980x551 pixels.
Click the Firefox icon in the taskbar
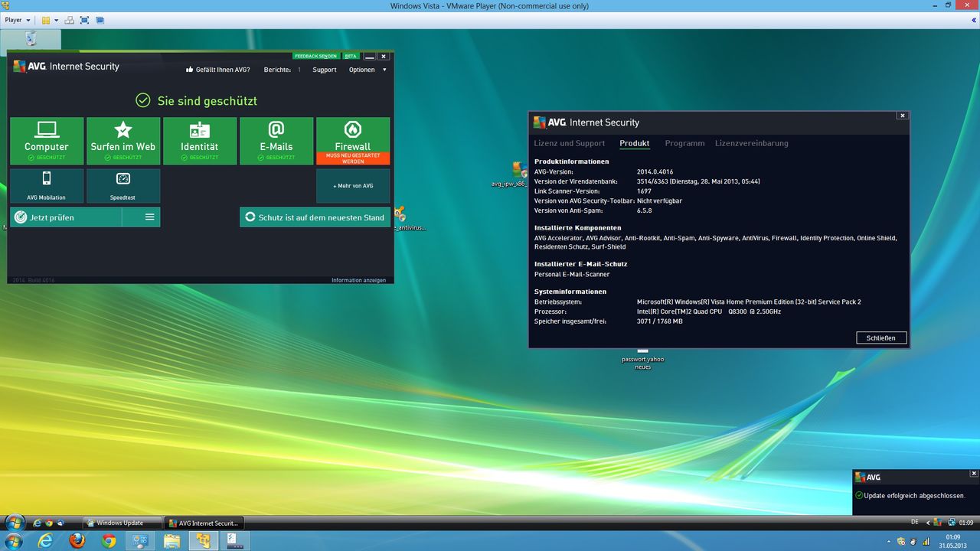pyautogui.click(x=77, y=541)
